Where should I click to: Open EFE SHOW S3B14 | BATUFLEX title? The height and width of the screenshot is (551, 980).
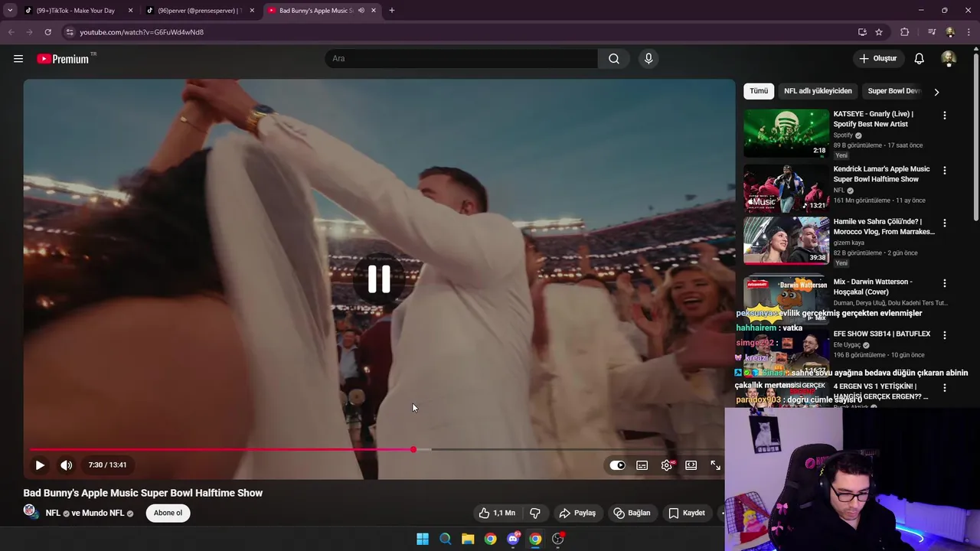[x=882, y=334]
